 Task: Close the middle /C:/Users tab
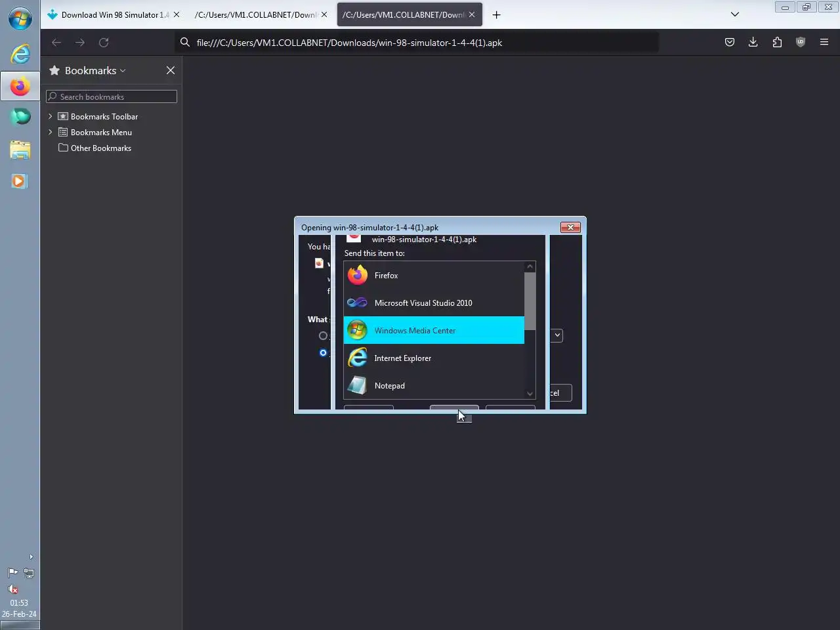pos(324,14)
